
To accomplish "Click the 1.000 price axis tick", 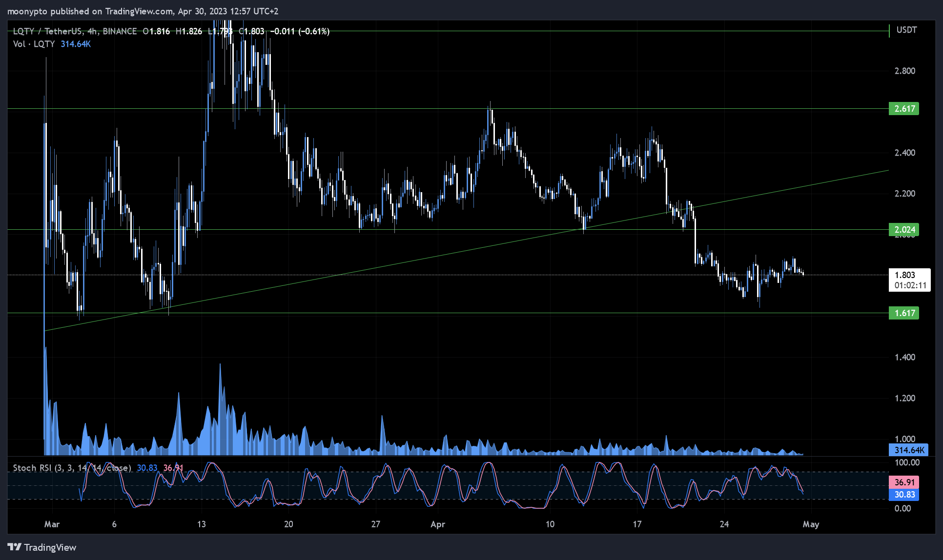I will (904, 439).
